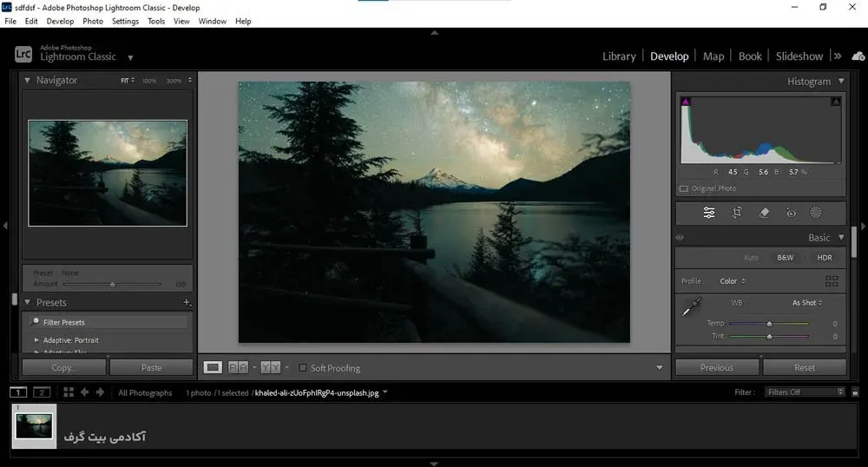Enable the Soft Proofing checkbox
Screen dimensions: 868x467
click(x=302, y=367)
